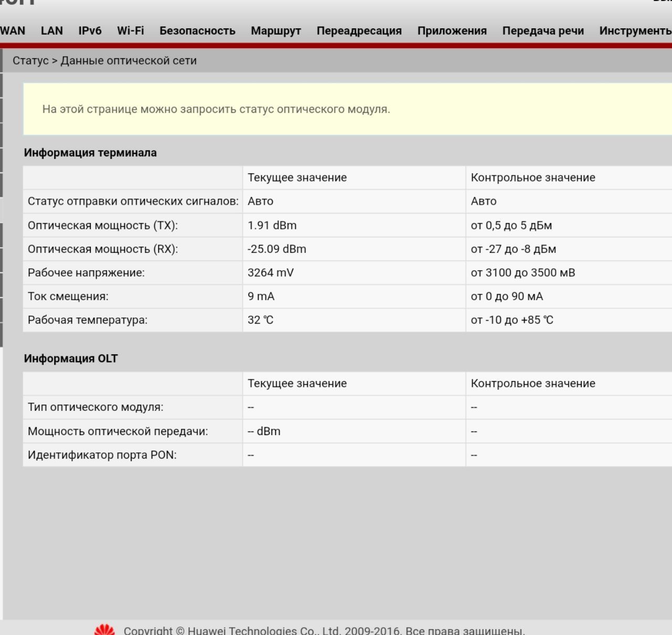Click the label Рабочее напряжение:
This screenshot has height=635, width=672.
point(86,272)
